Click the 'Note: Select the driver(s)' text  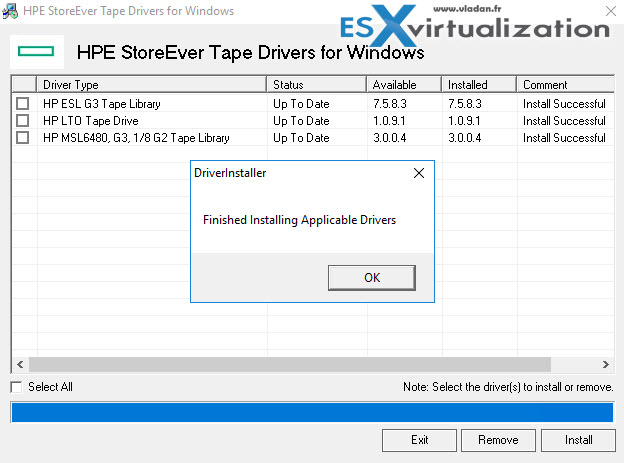[x=508, y=387]
